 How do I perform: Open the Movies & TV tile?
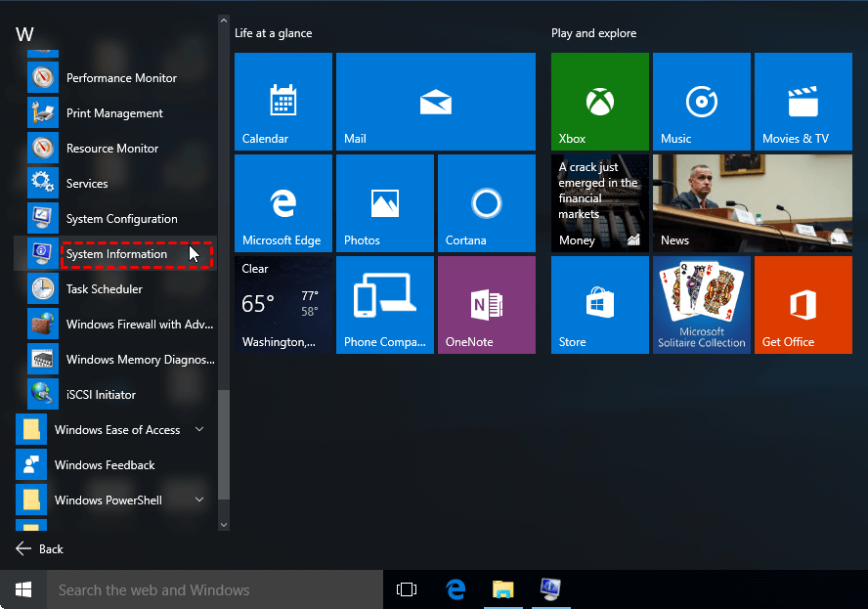803,101
